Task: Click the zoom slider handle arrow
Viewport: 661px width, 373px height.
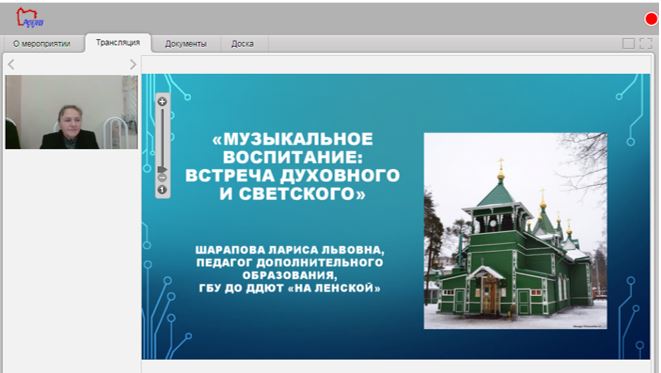Action: [x=162, y=169]
